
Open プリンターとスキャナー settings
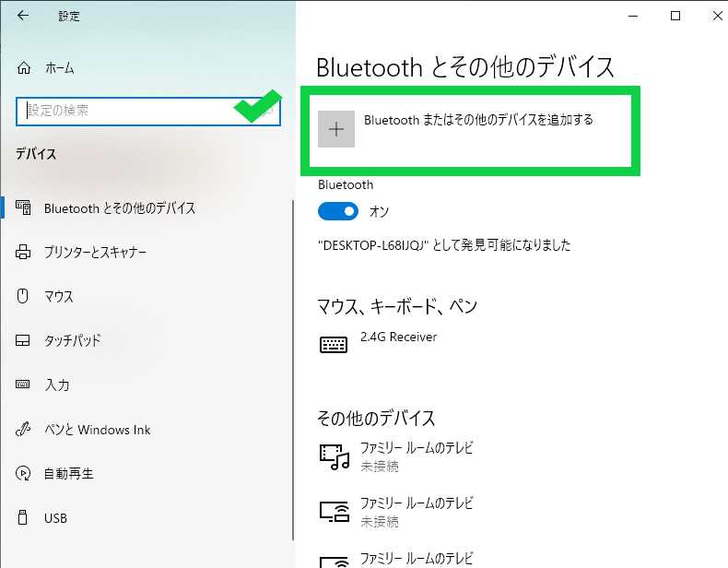pos(95,252)
